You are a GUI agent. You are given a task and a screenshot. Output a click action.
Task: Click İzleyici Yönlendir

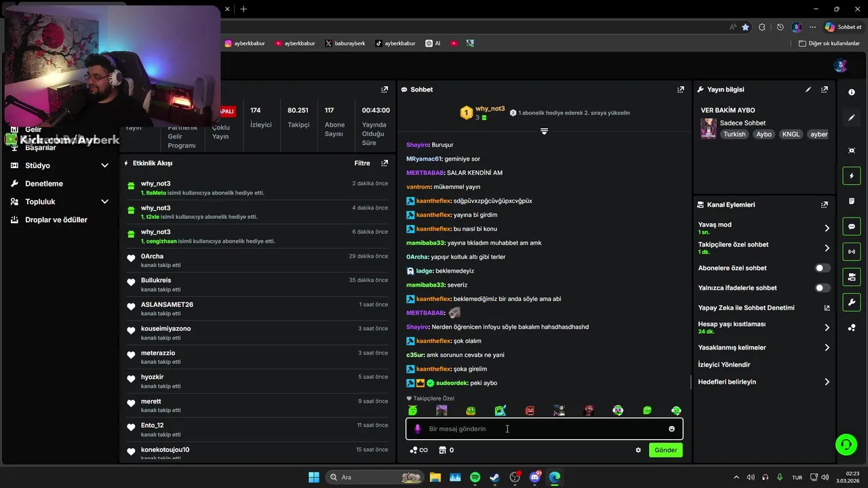click(x=724, y=365)
